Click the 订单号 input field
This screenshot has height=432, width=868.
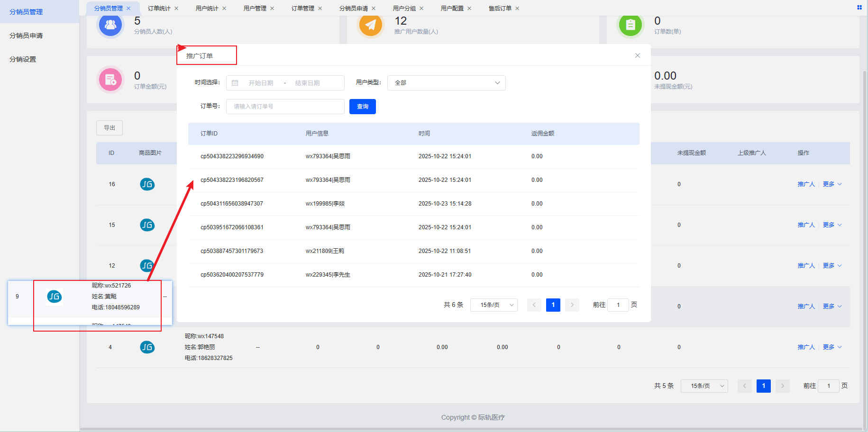(x=285, y=107)
